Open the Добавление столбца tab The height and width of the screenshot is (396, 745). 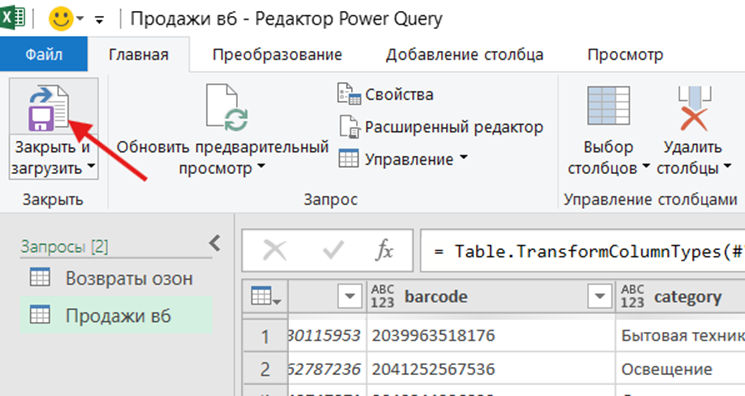(465, 55)
